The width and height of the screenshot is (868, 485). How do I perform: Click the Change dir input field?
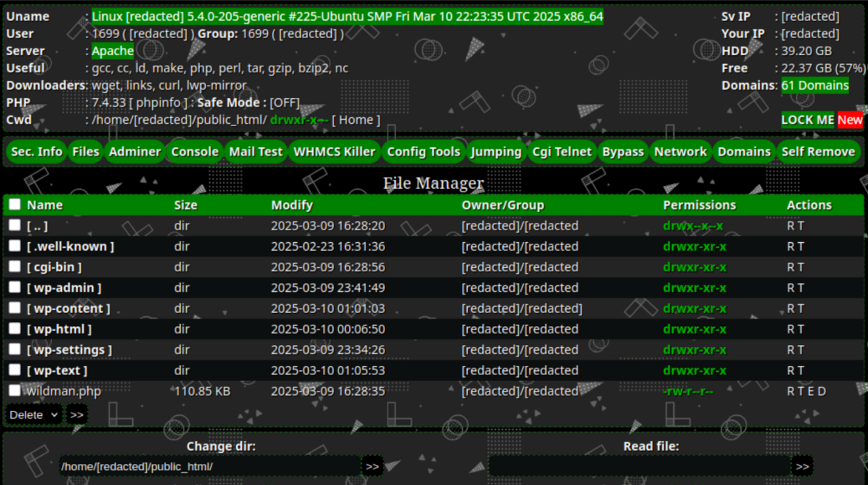pyautogui.click(x=210, y=466)
